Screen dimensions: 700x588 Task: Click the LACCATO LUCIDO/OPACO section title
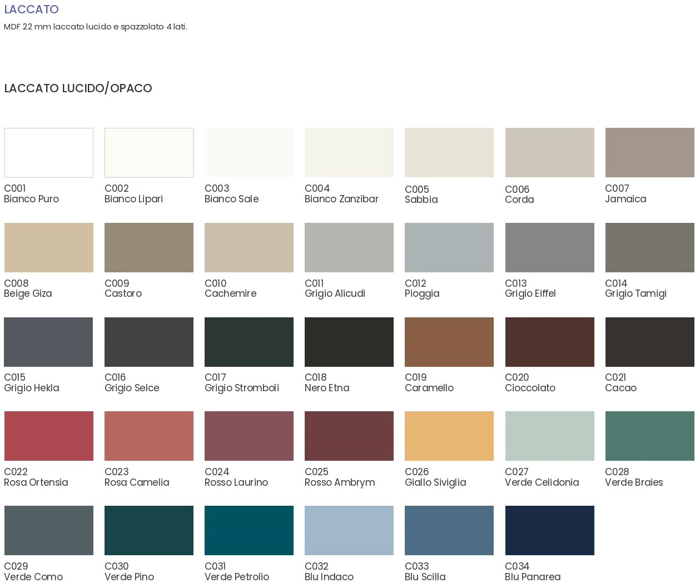(78, 88)
